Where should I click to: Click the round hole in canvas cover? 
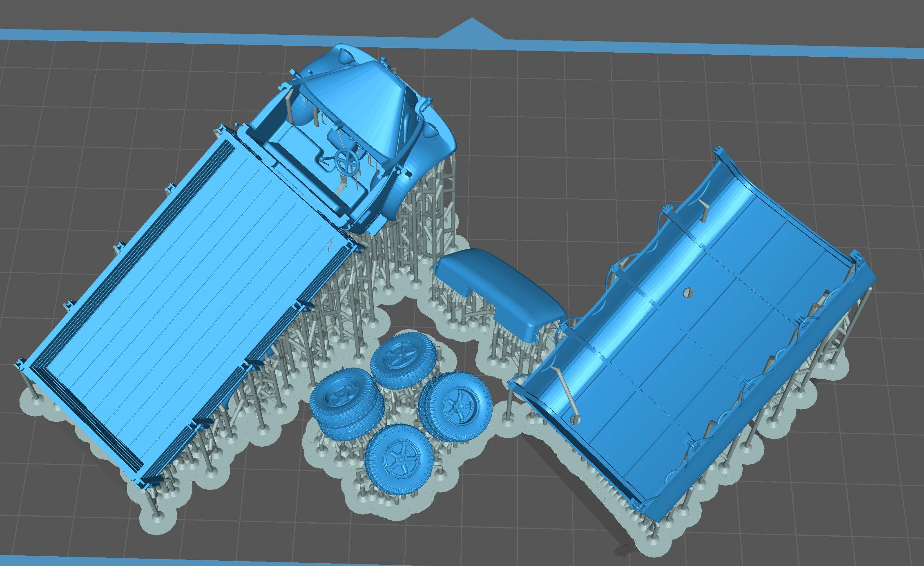pos(688,292)
